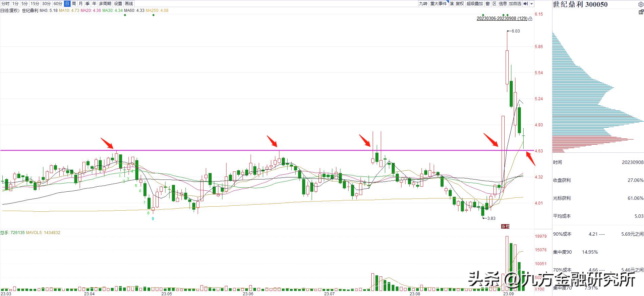
Task: Activate the 画线 drawing tool
Action: [x=129, y=4]
